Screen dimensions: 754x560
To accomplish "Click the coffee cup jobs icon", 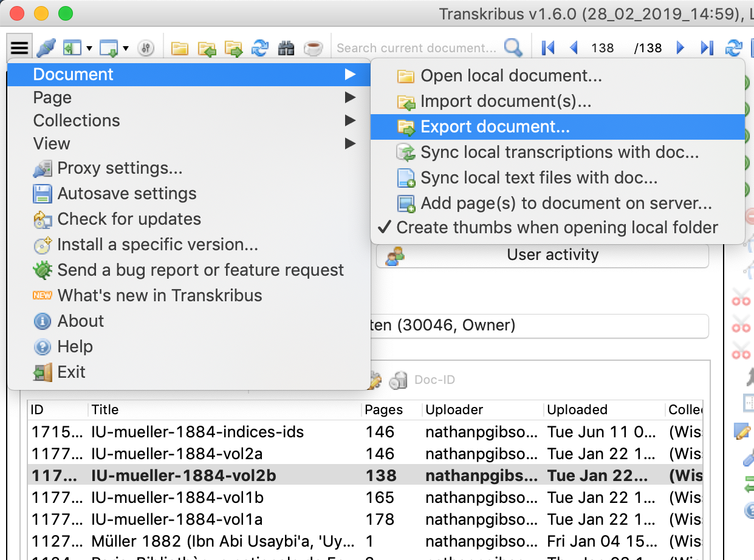I will point(312,47).
